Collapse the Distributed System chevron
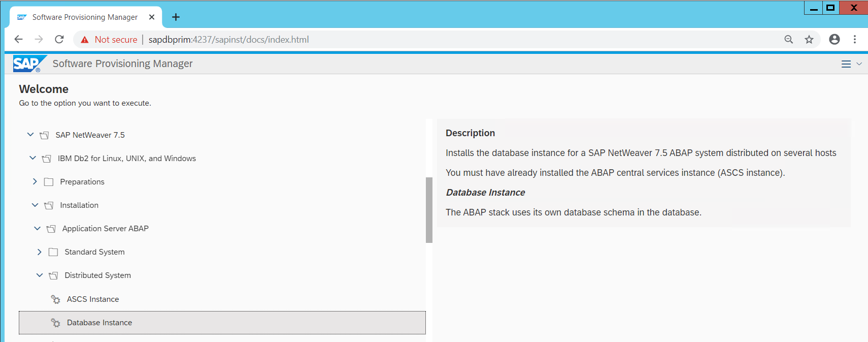This screenshot has width=868, height=342. click(x=39, y=275)
